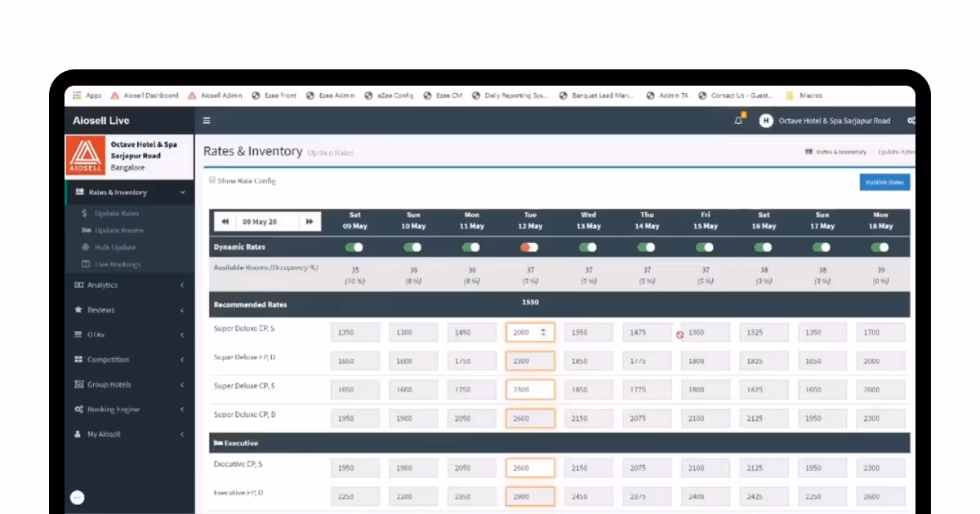Enable Dynamic Rates for Tue 12 May
This screenshot has height=514, width=980.
[x=530, y=246]
